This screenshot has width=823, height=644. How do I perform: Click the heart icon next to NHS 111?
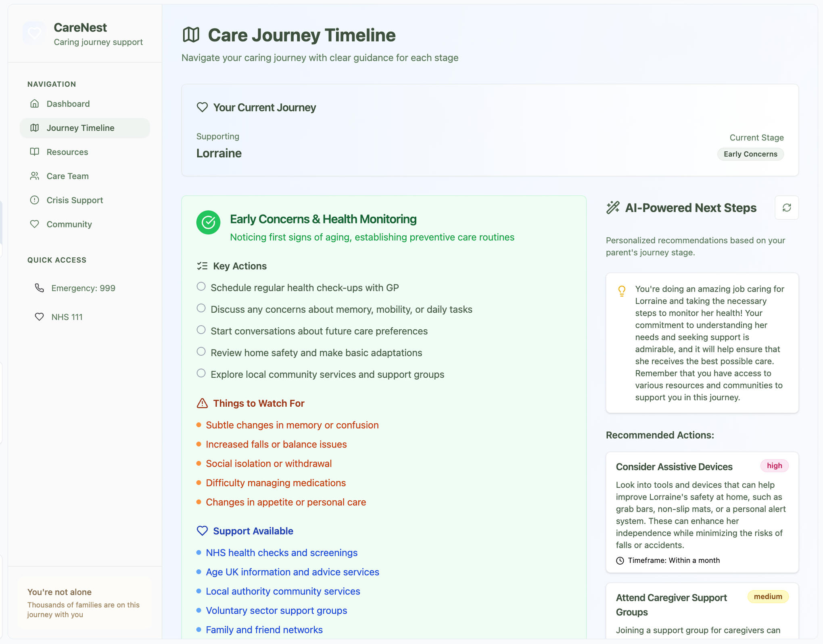click(x=39, y=317)
